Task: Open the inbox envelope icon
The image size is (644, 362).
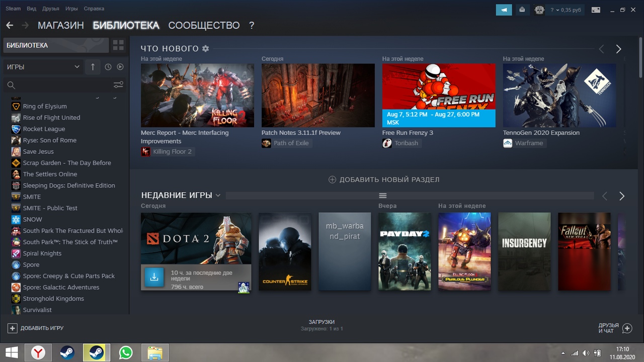Action: pyautogui.click(x=522, y=10)
